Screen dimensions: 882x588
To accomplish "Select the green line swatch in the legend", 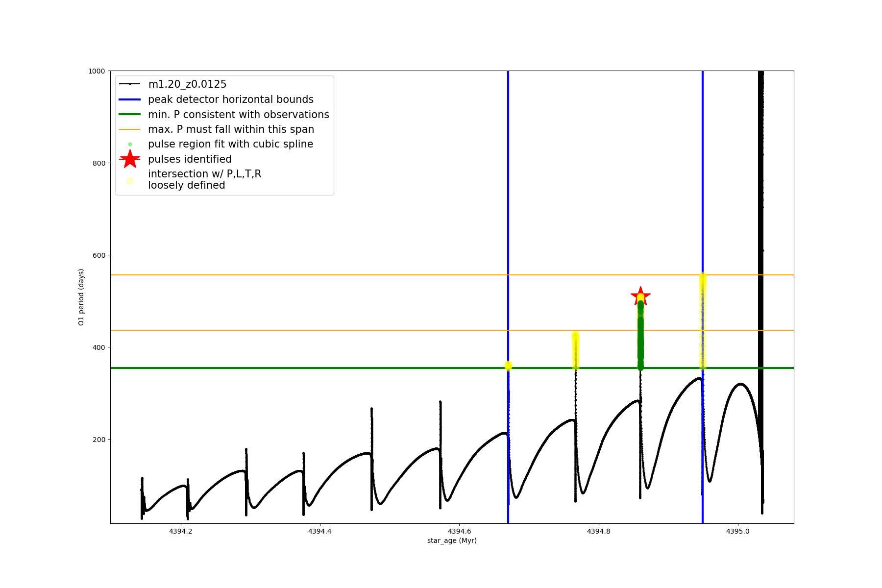I will pyautogui.click(x=130, y=115).
